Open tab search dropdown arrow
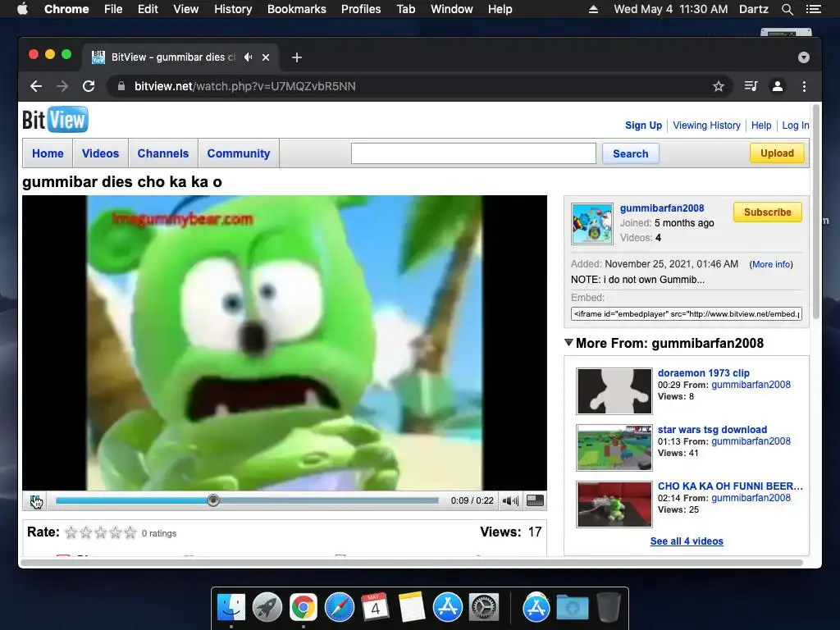The width and height of the screenshot is (840, 630). [804, 57]
